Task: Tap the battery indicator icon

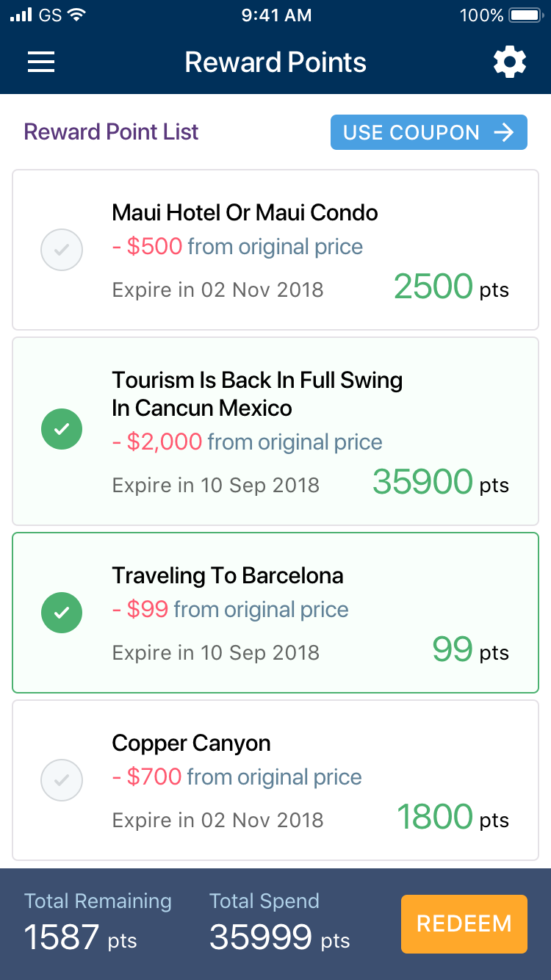Action: pos(525,15)
